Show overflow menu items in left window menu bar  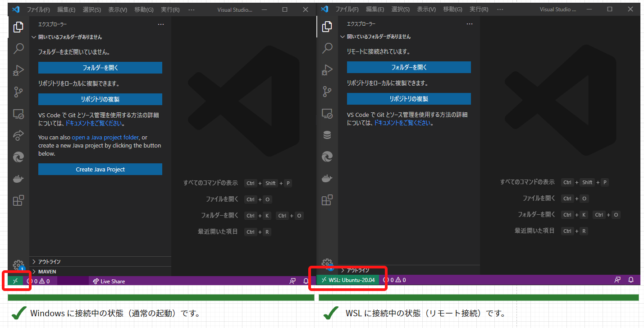[192, 9]
